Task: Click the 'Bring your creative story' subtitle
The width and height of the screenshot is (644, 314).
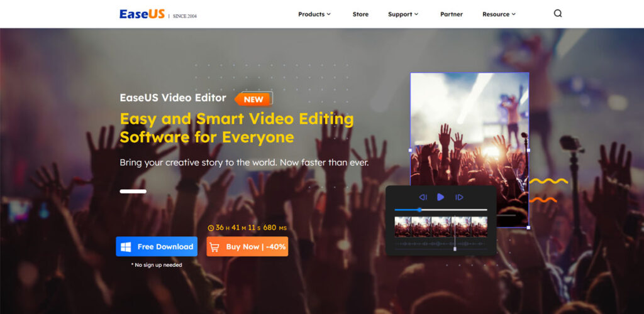Action: [244, 162]
